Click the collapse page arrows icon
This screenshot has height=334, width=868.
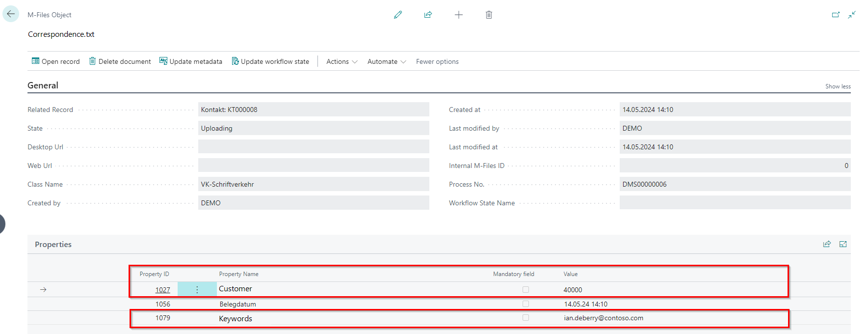(x=852, y=15)
